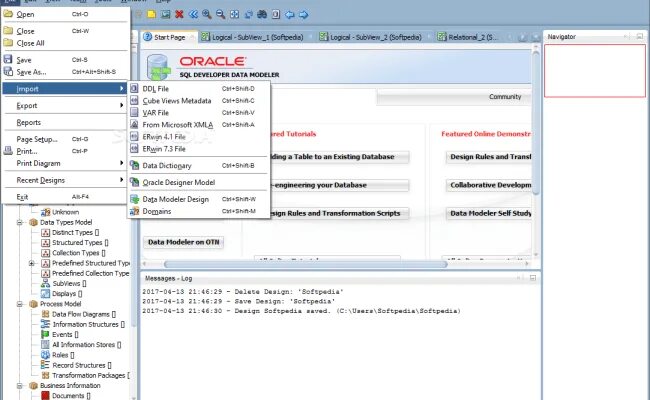Click the Navigator panel red preview box
Viewport: 650px width, 400px height.
coord(594,71)
